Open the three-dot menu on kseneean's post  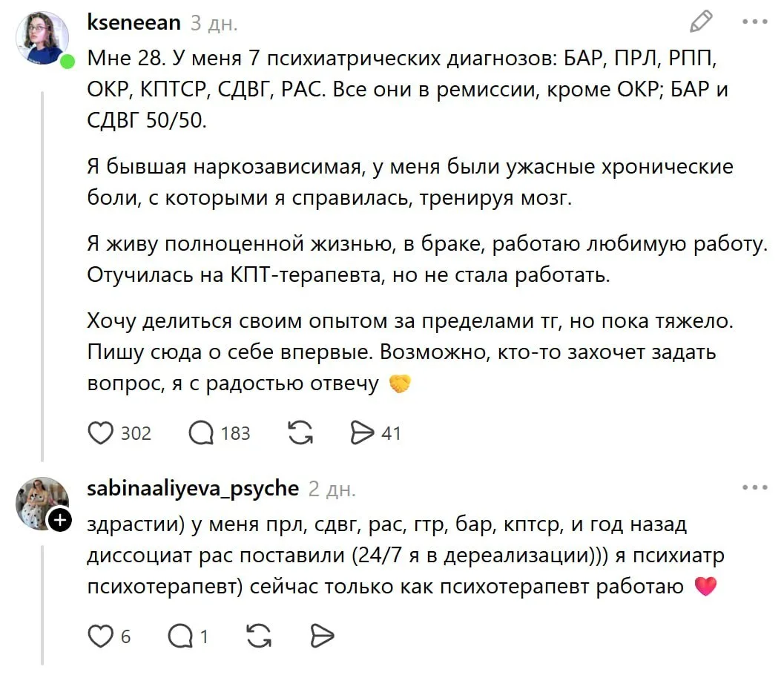pyautogui.click(x=754, y=22)
